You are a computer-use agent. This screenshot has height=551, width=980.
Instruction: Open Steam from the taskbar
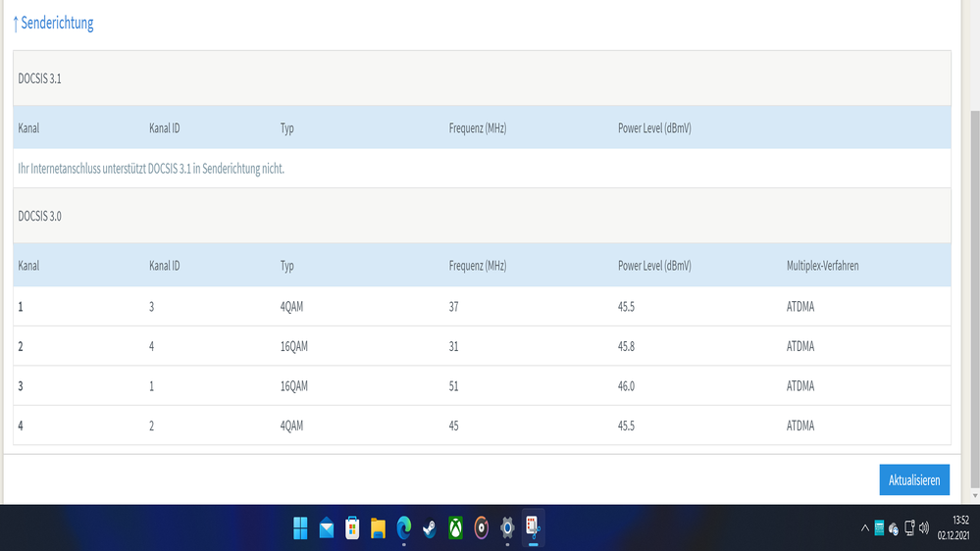430,528
